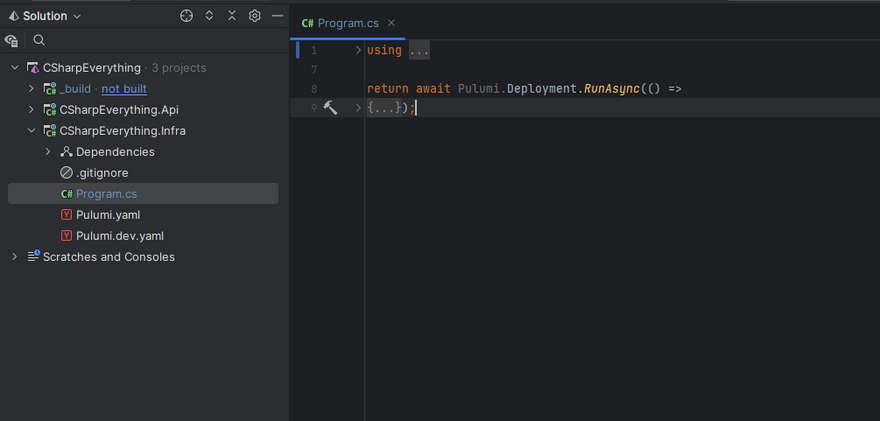Click the 'not built' link
Viewport: 880px width, 421px height.
point(124,89)
